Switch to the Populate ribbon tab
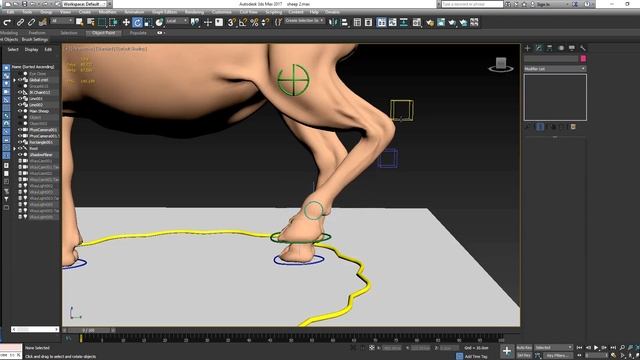This screenshot has width=640, height=360. (138, 33)
